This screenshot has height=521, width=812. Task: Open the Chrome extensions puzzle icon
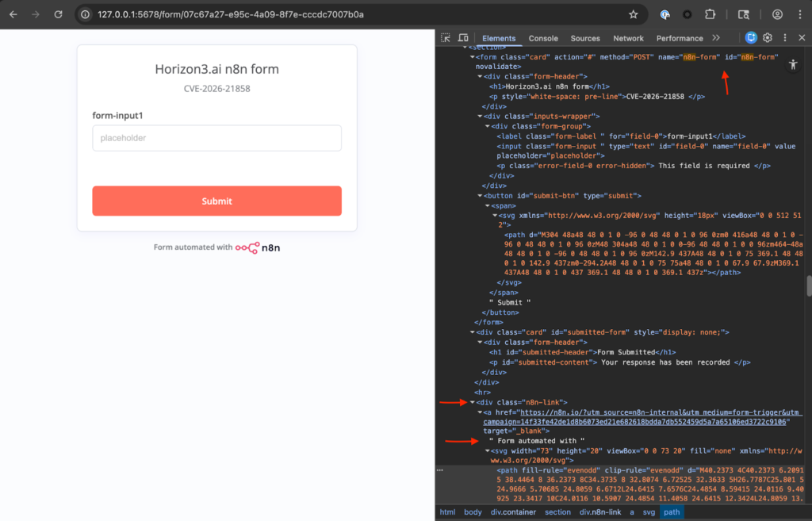pyautogui.click(x=710, y=14)
